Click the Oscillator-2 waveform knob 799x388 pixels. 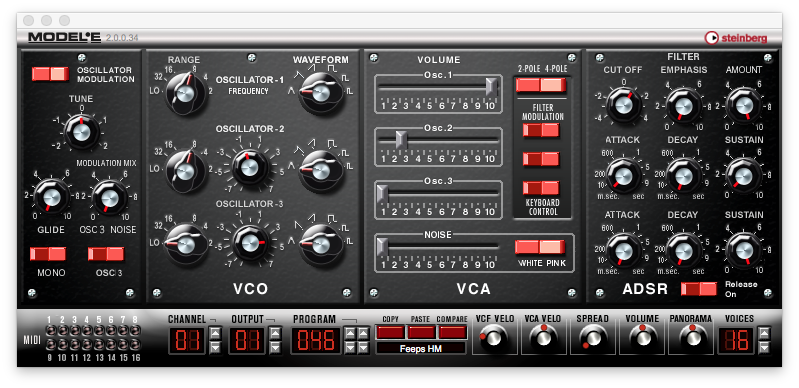321,171
